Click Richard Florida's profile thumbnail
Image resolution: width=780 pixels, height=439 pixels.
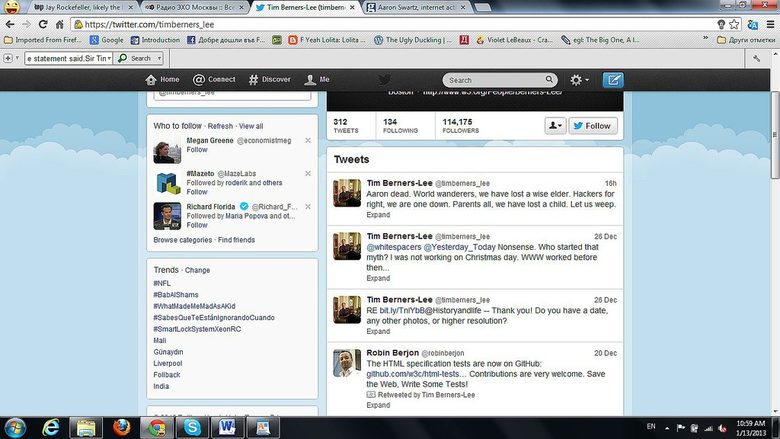(x=167, y=216)
